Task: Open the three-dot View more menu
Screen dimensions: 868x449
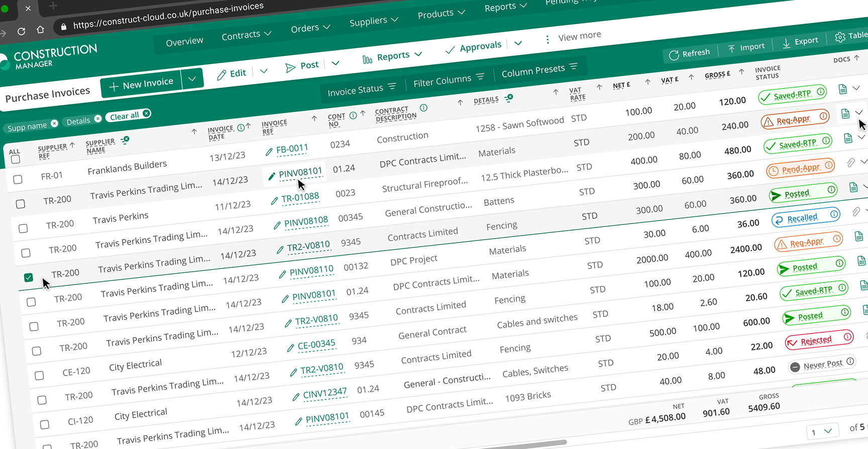Action: coord(547,39)
